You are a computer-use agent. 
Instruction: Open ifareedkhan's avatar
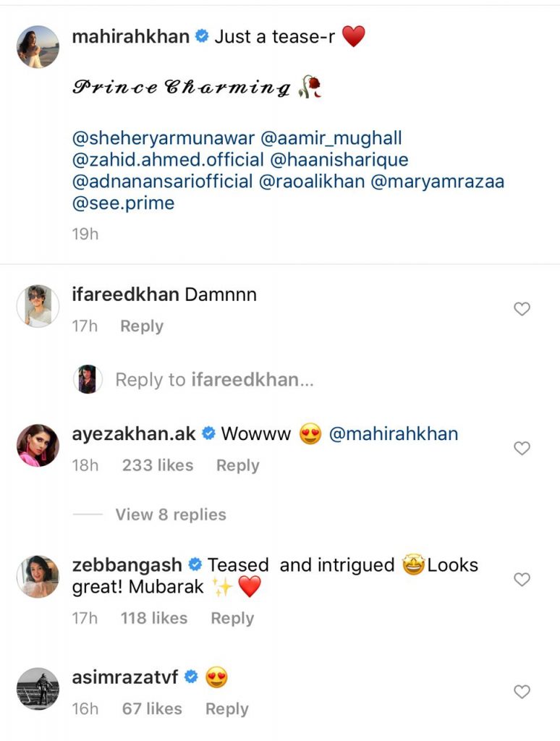click(38, 305)
